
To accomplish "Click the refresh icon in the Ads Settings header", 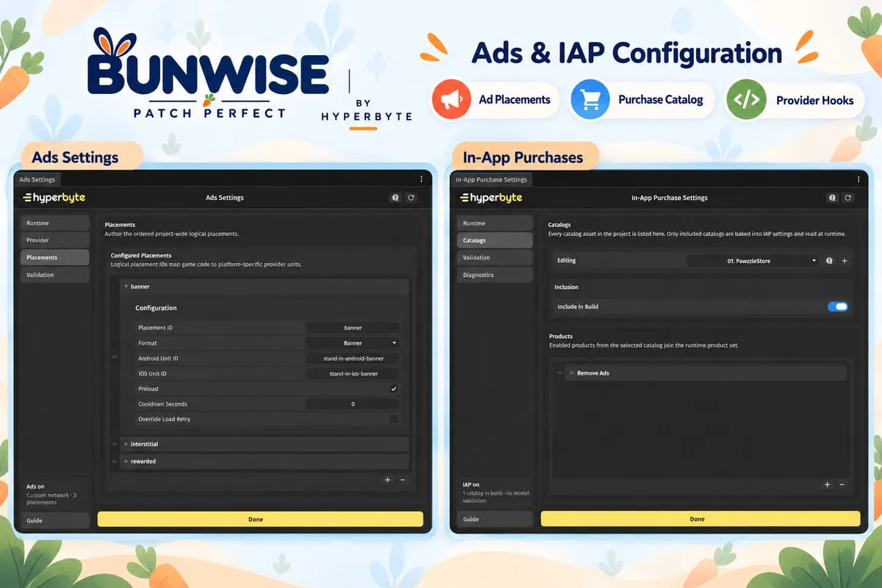I will pyautogui.click(x=411, y=198).
